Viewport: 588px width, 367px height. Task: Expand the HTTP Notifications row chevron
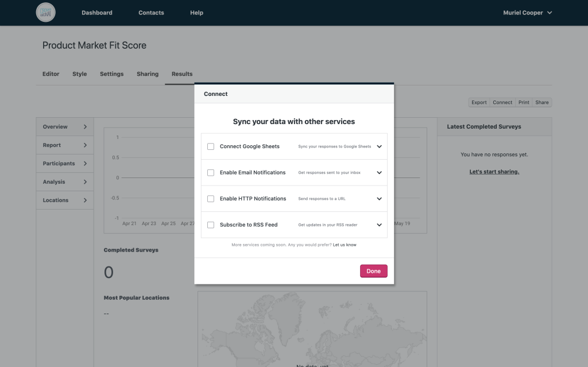379,199
